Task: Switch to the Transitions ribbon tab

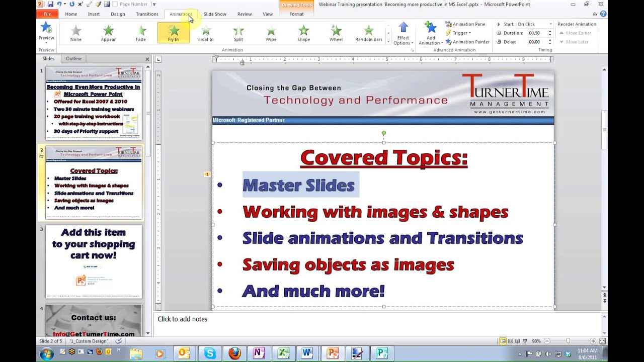Action: tap(147, 14)
